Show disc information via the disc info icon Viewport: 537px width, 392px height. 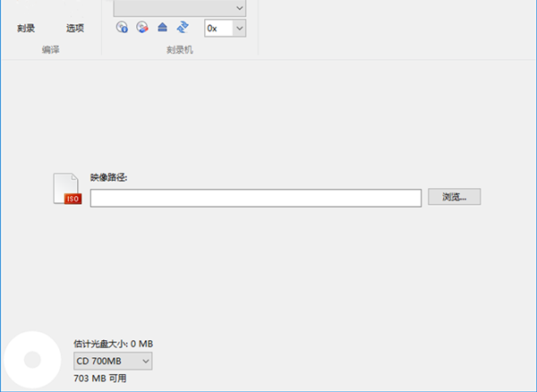tap(122, 29)
